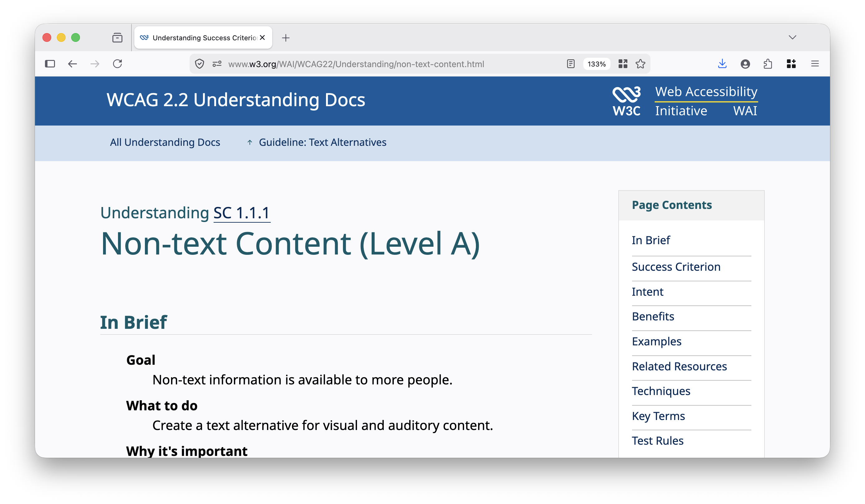
Task: Bookmark this page with star icon
Action: point(640,64)
